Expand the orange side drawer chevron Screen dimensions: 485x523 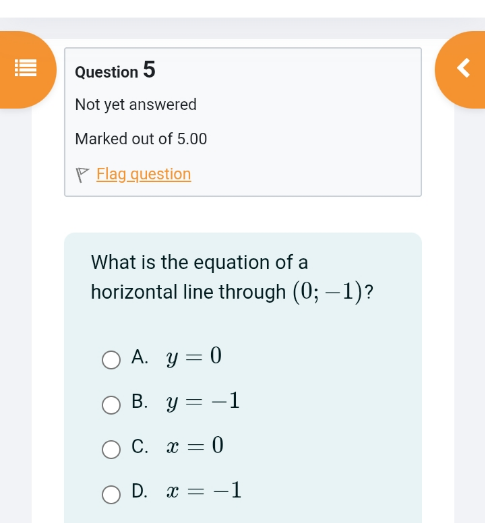464,68
